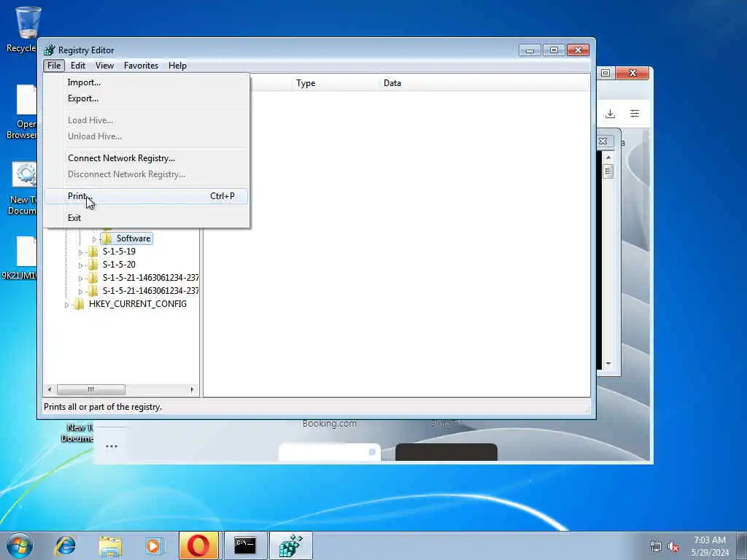This screenshot has height=560, width=747.
Task: Open the Edit menu
Action: 77,65
